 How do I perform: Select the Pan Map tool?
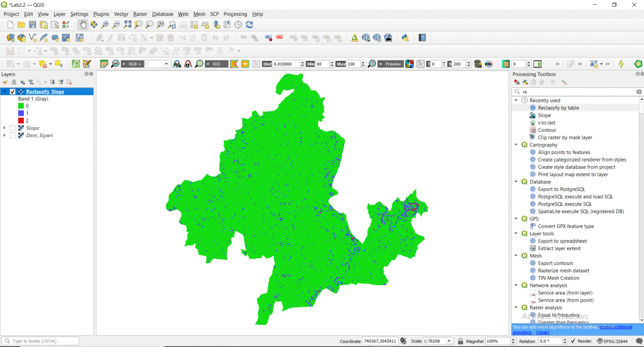83,24
